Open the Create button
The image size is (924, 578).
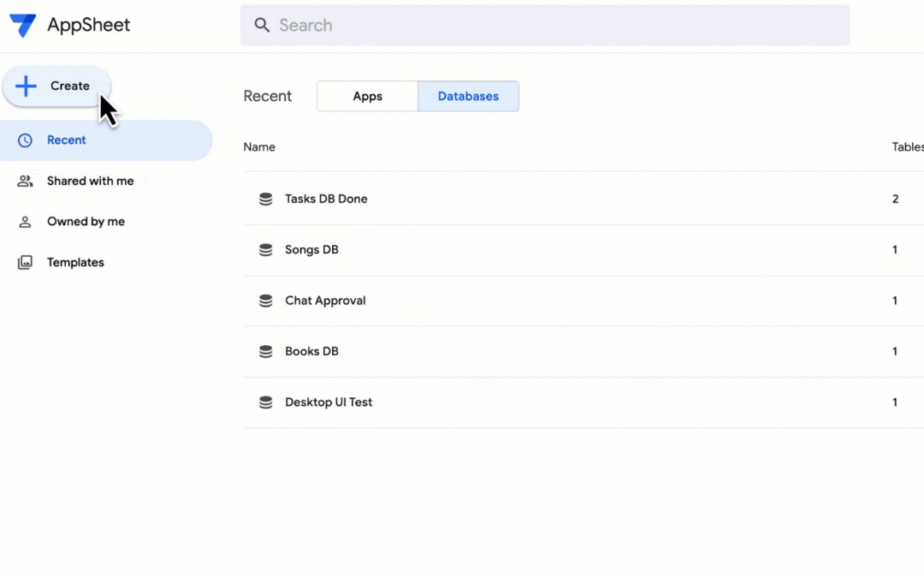[56, 86]
